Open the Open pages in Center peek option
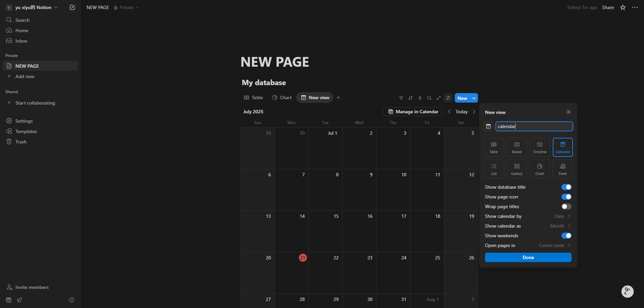The height and width of the screenshot is (308, 644). tap(528, 245)
